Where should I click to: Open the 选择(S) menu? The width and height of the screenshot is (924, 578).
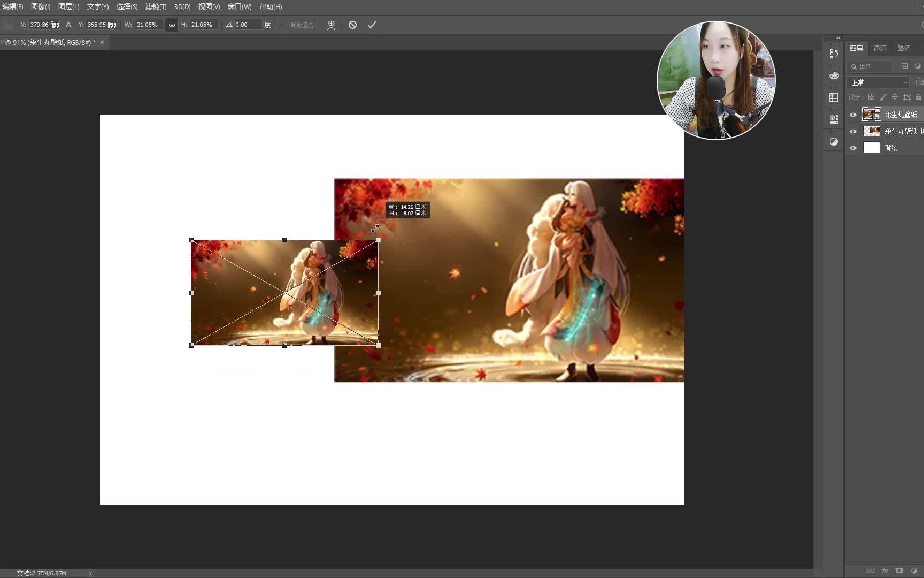click(127, 6)
